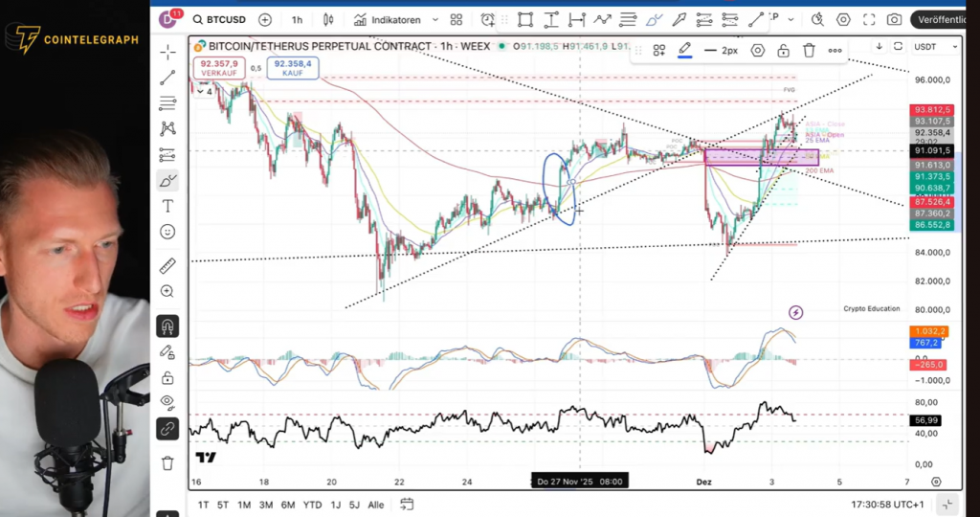Click the zoom in magnifier tool
This screenshot has height=517, width=980.
[x=167, y=291]
